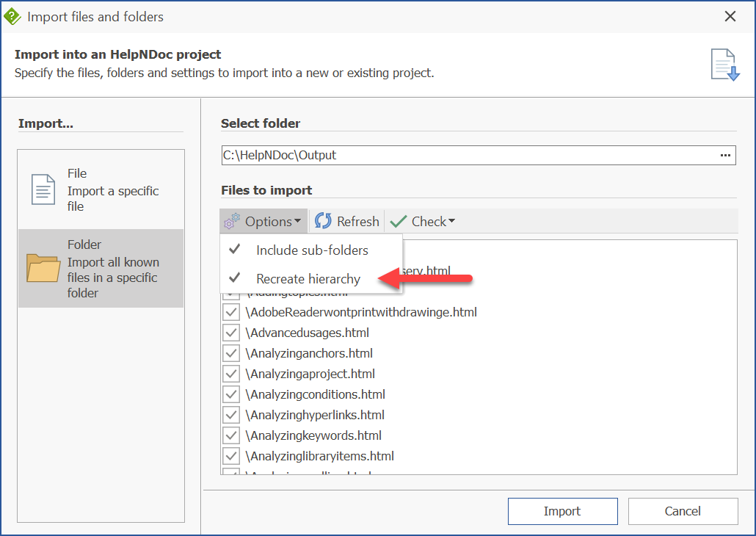Image resolution: width=756 pixels, height=536 pixels.
Task: Refresh the file list
Action: pyautogui.click(x=347, y=222)
